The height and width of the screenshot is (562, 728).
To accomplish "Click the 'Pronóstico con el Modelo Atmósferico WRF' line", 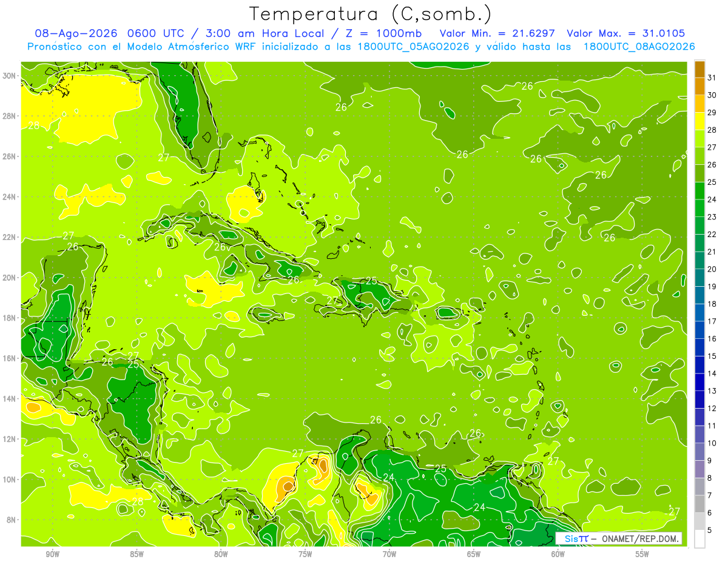I will (x=143, y=47).
